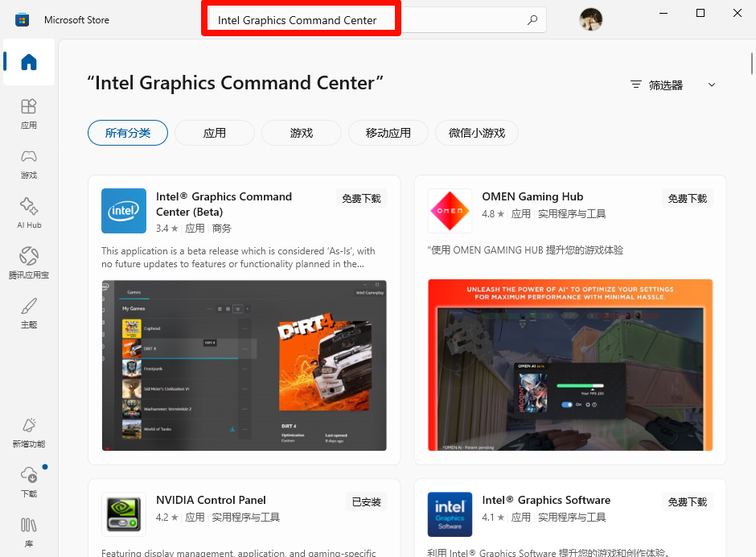Click the 商务 category label
Image resolution: width=756 pixels, height=557 pixels.
tap(222, 229)
